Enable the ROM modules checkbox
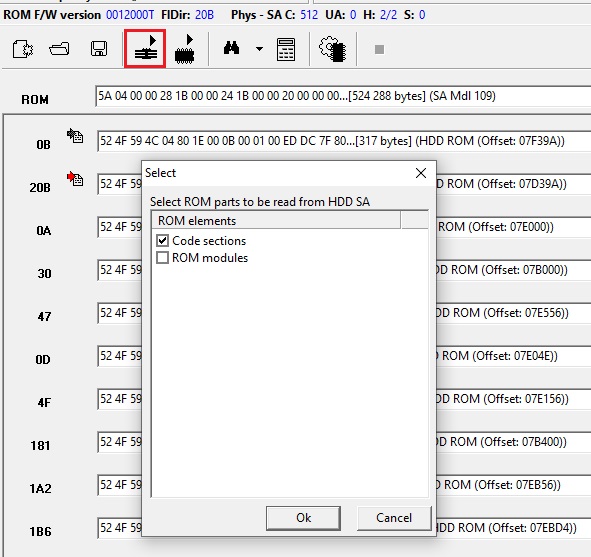Screen dimensions: 591x557 [162, 258]
